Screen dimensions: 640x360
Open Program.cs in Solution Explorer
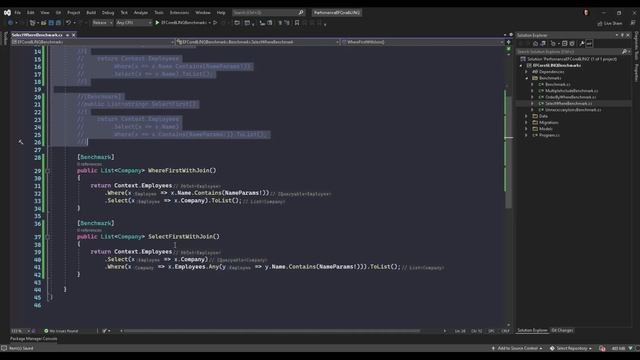549,135
